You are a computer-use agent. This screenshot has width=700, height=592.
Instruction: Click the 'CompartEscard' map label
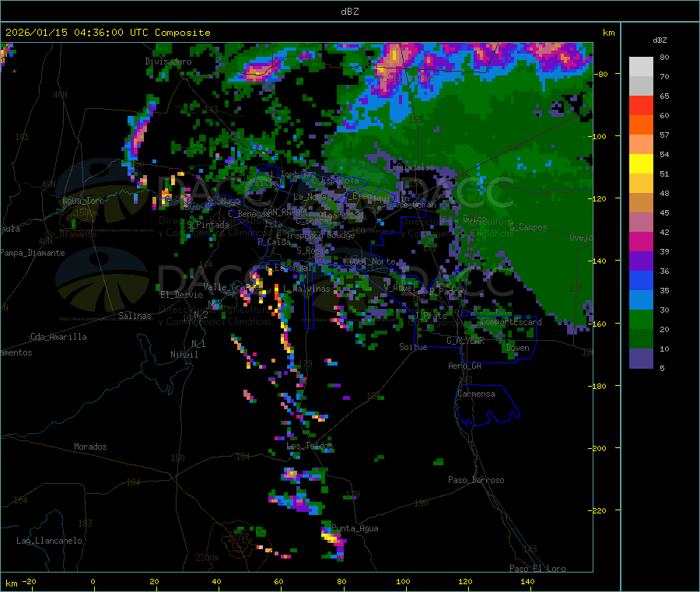click(511, 322)
